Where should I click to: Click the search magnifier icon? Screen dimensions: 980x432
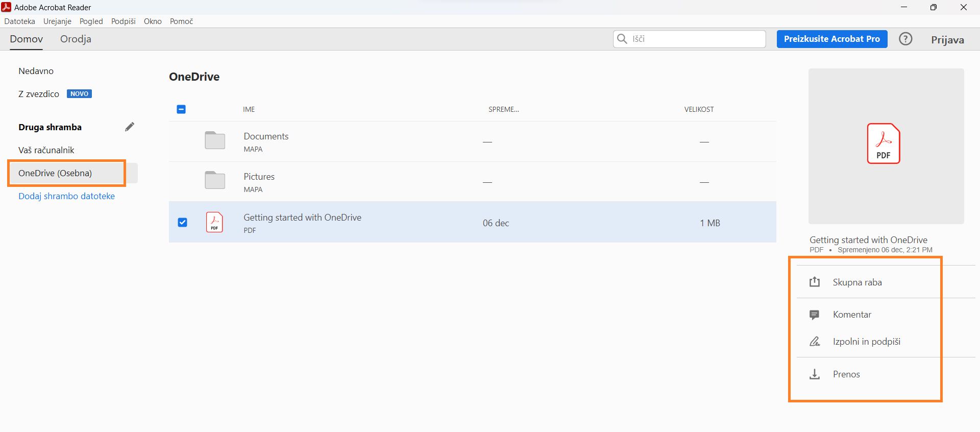pyautogui.click(x=622, y=39)
